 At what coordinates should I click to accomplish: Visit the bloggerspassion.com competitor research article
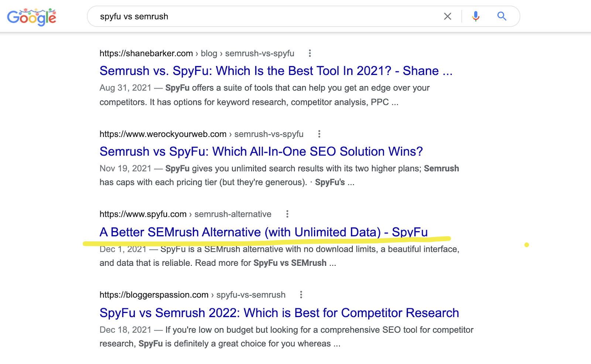coord(279,313)
